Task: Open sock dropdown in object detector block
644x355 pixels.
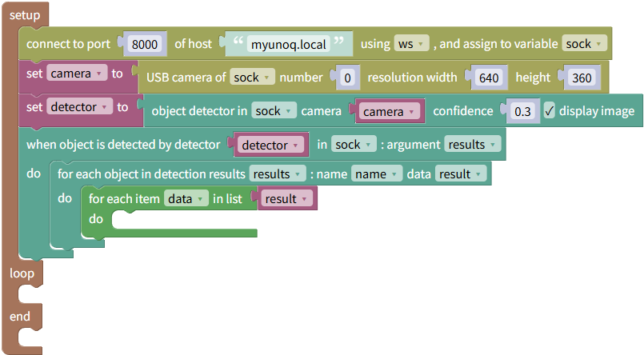Action: pos(274,111)
